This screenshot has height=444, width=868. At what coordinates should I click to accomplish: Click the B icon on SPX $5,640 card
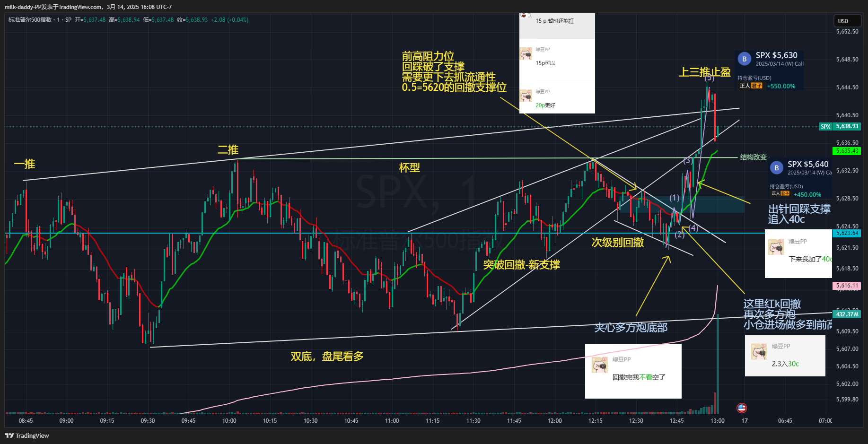(x=776, y=168)
